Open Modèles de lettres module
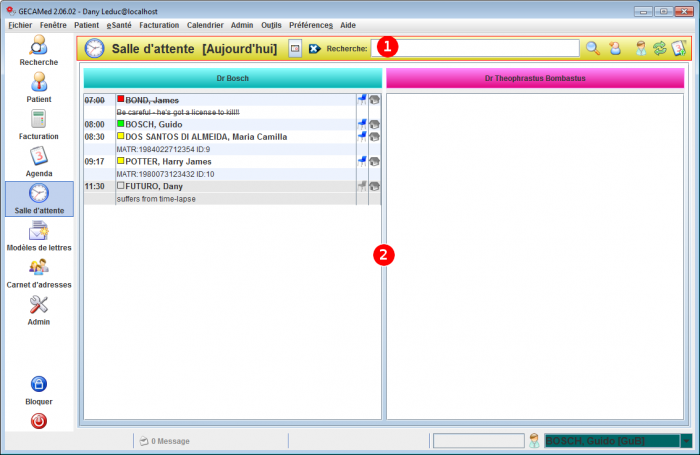 (38, 236)
